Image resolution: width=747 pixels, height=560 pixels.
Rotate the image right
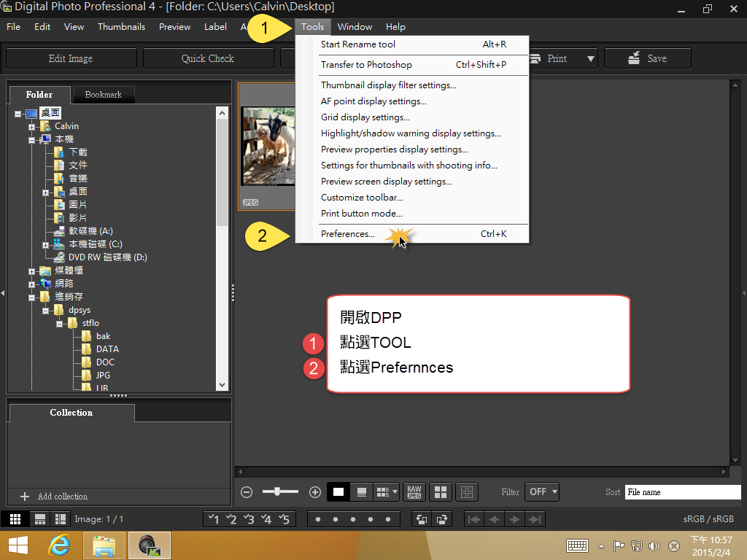point(441,519)
